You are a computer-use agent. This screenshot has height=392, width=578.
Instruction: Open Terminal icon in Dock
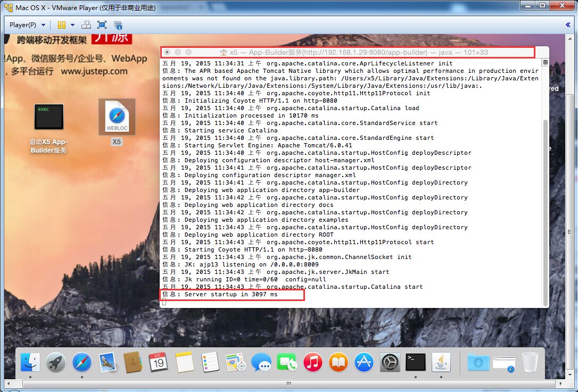coord(416,362)
